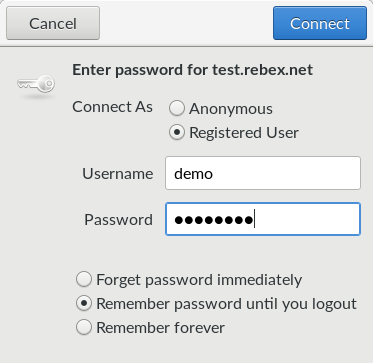The width and height of the screenshot is (373, 363).
Task: Click the 'Connect As' label
Action: pyautogui.click(x=112, y=107)
